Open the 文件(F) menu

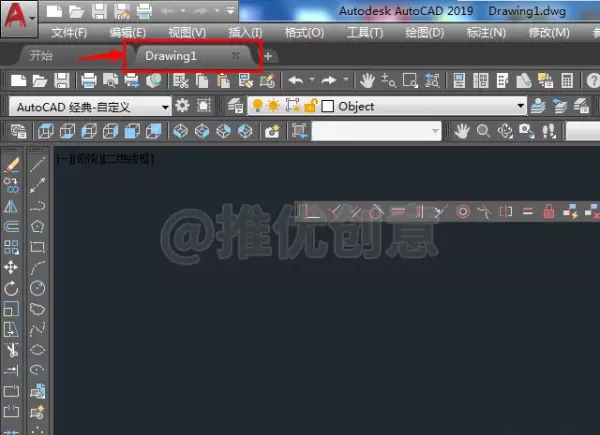coord(69,33)
